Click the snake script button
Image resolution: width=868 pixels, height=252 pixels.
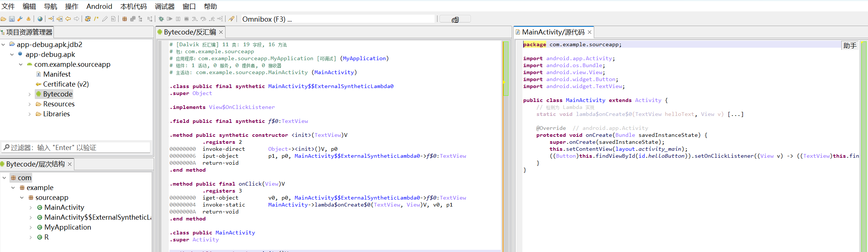point(455,19)
